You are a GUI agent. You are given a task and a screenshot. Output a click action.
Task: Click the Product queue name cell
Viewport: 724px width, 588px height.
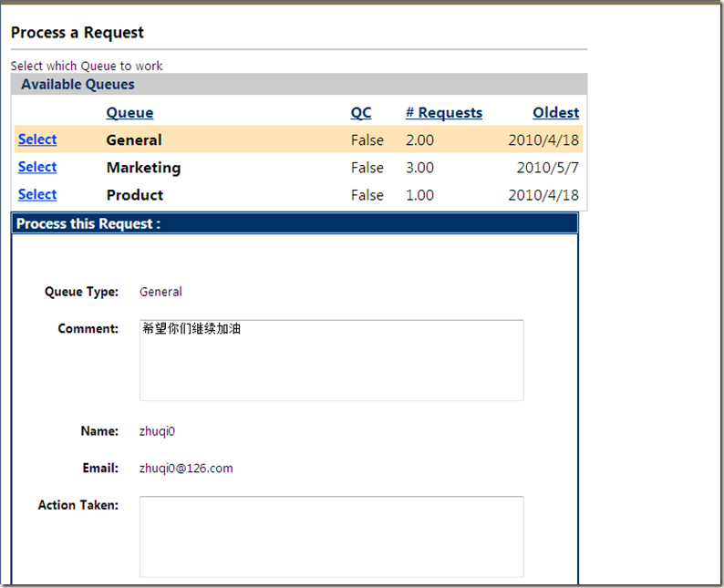[135, 195]
